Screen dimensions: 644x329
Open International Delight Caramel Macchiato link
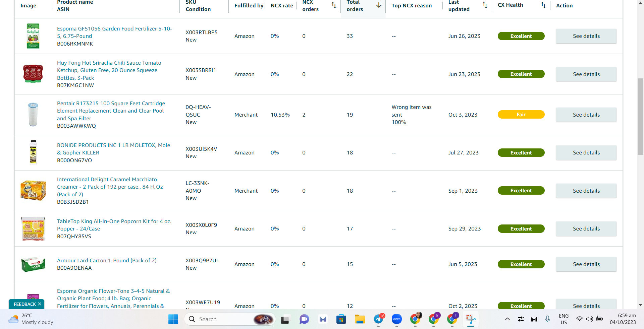point(110,187)
